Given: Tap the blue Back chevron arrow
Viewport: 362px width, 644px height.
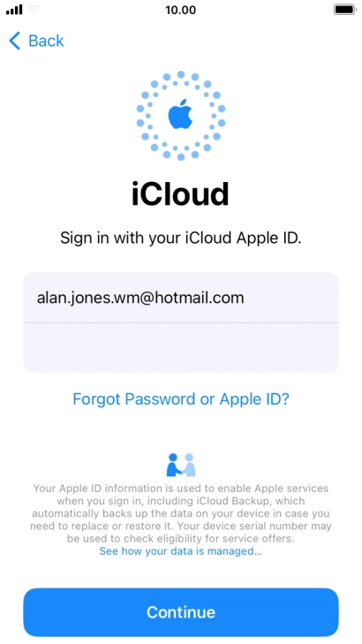Looking at the screenshot, I should (x=14, y=41).
